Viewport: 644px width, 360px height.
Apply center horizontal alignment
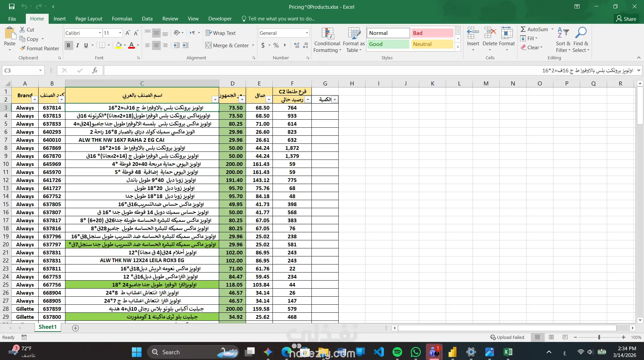156,45
